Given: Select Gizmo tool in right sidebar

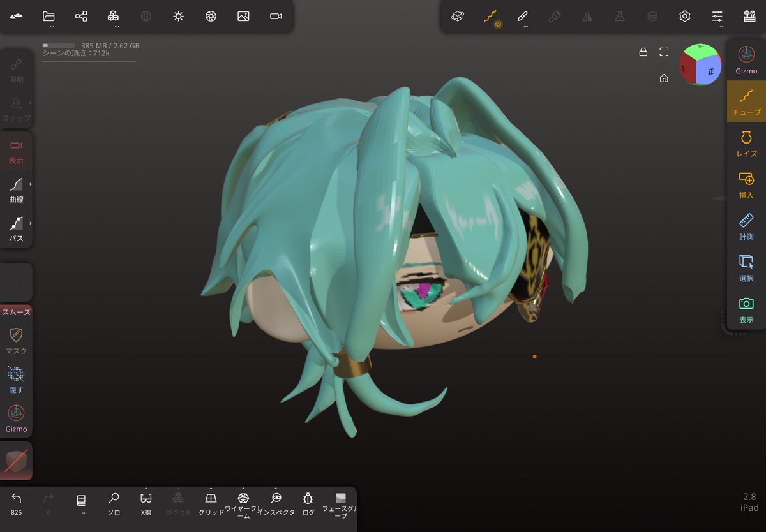Looking at the screenshot, I should tap(746, 60).
